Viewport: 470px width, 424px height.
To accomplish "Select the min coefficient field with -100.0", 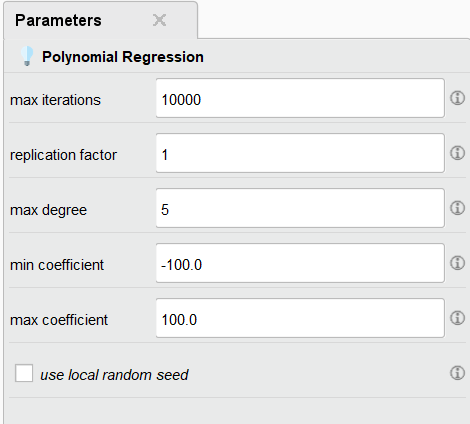I will click(300, 263).
